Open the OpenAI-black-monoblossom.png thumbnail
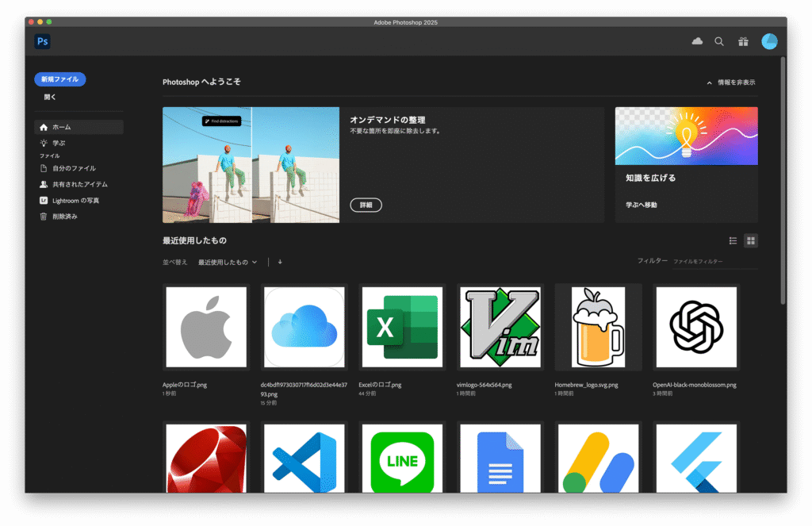The image size is (812, 526). pos(696,327)
